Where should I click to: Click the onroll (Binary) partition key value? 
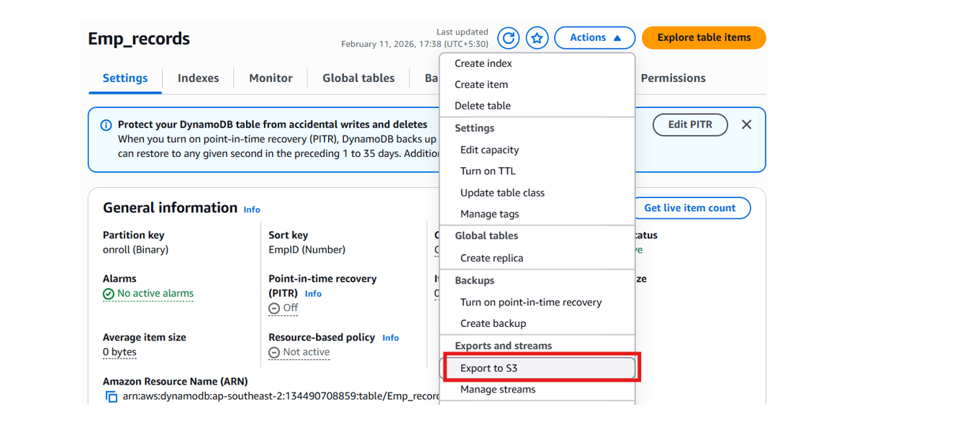[x=135, y=250]
